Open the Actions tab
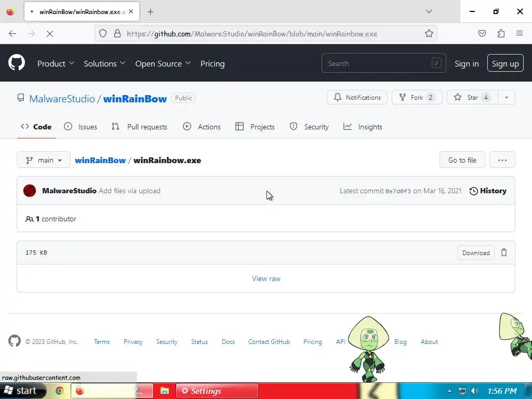This screenshot has height=399, width=532. point(202,127)
